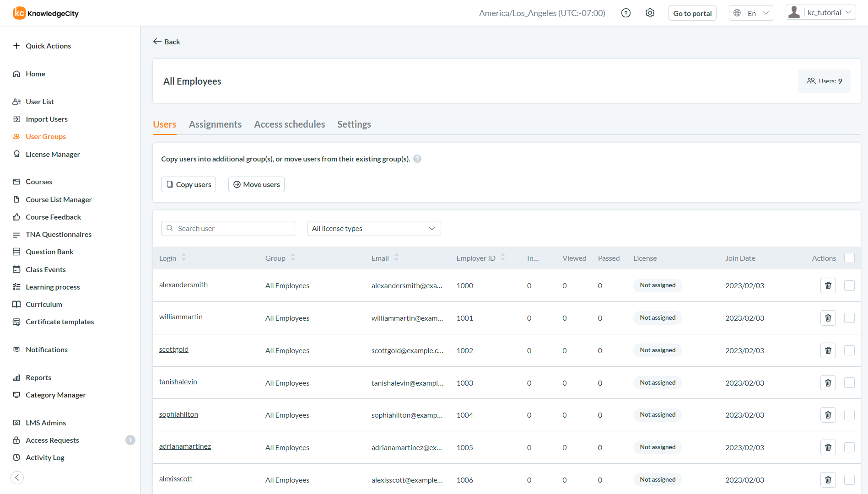The height and width of the screenshot is (494, 868).
Task: Click the Back arrow link
Action: coord(167,42)
